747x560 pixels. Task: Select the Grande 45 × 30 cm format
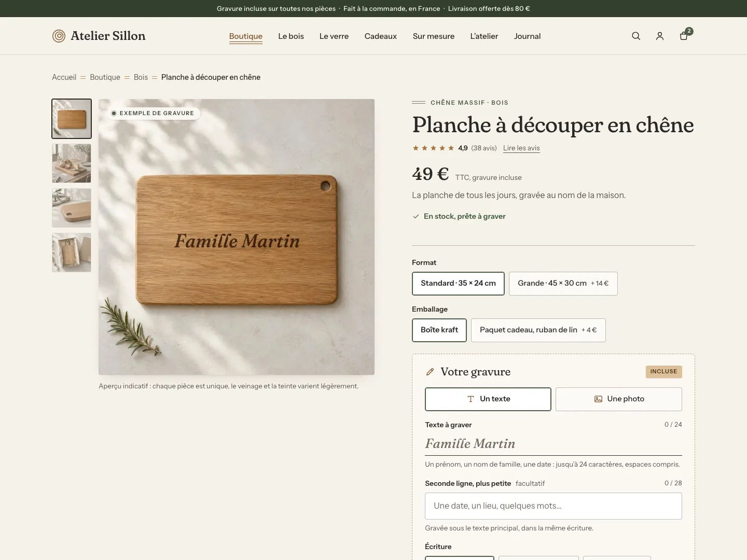point(563,284)
